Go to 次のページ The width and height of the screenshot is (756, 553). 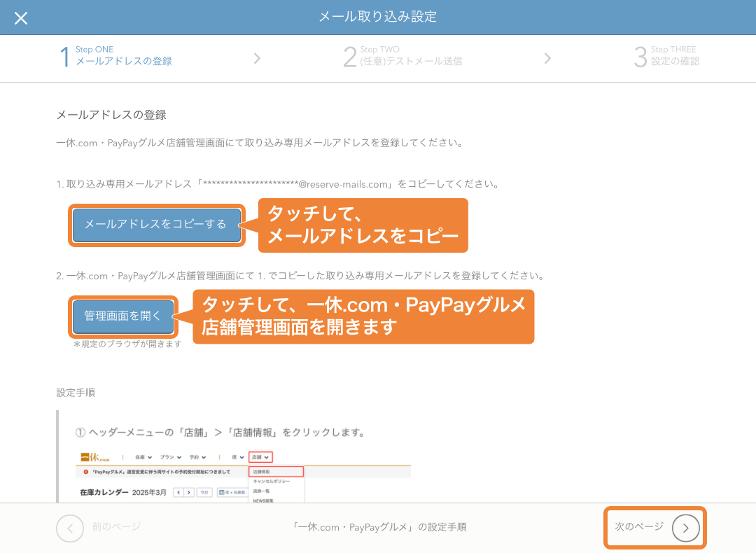tap(654, 527)
